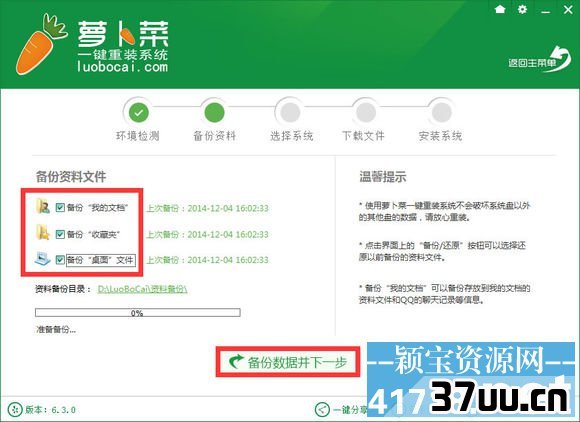Select the 备份资料 step circle
The width and height of the screenshot is (580, 422).
pos(215,112)
